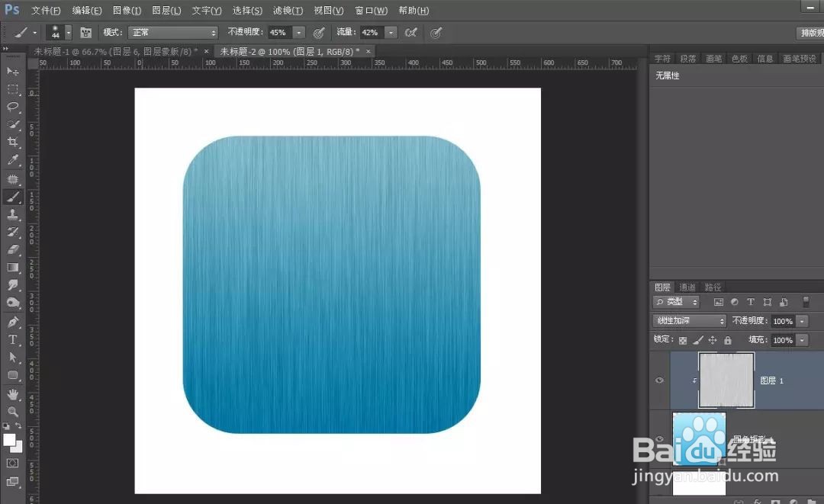This screenshot has width=824, height=504.
Task: Open layer blend mode 线性加深 dropdown
Action: coord(690,321)
